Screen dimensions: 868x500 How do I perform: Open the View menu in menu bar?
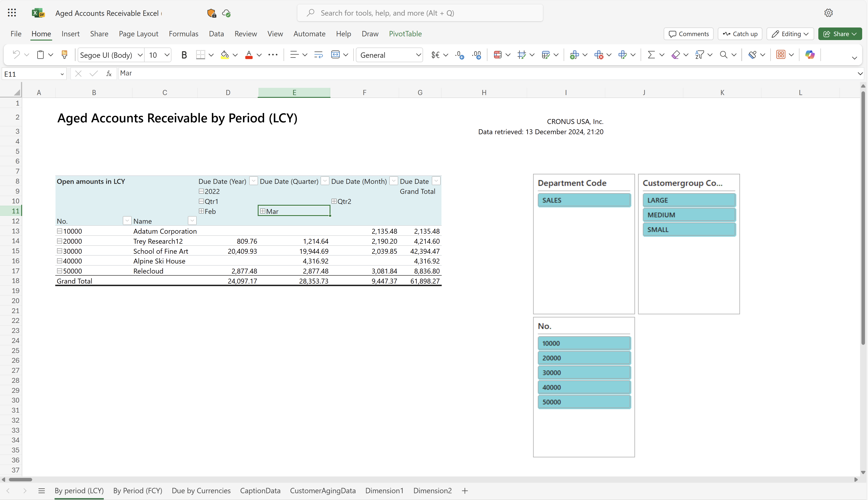coord(274,33)
